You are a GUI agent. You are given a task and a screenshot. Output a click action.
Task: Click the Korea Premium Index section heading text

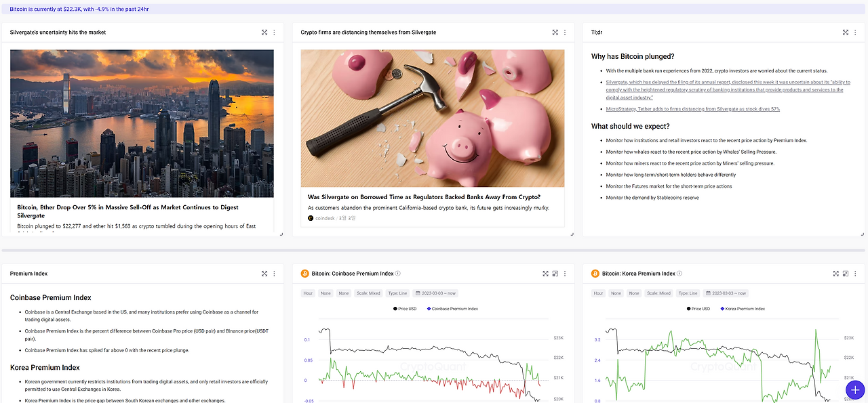coord(45,368)
